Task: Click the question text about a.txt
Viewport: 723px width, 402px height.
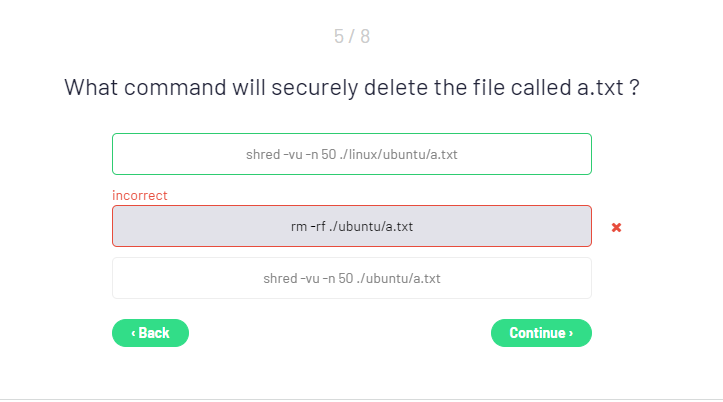Action: tap(351, 87)
